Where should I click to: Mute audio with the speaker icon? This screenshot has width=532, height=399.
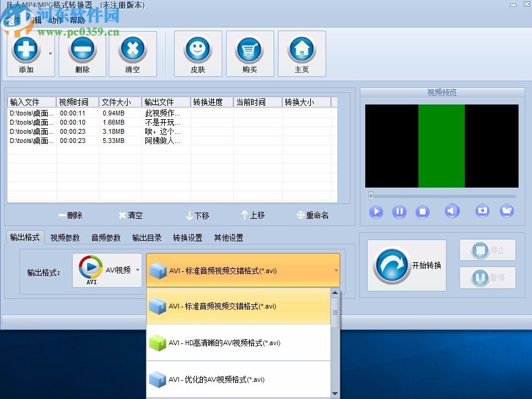tap(452, 211)
